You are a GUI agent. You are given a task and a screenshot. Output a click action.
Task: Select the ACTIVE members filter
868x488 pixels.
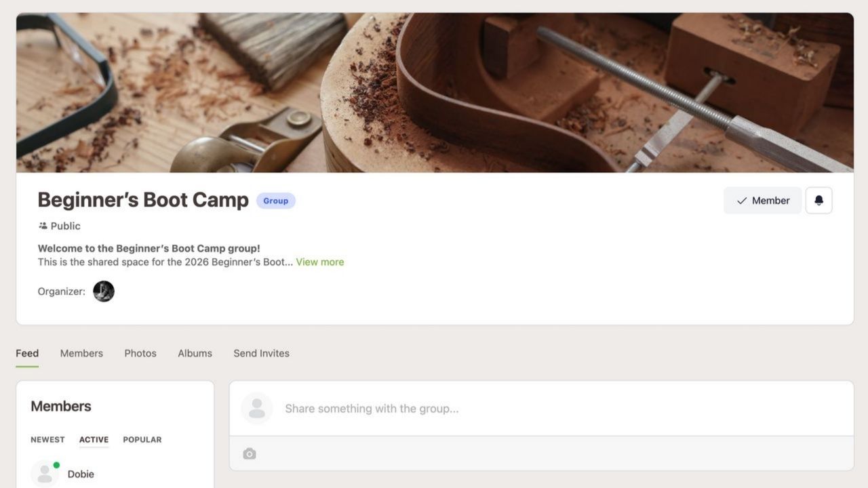pos(94,439)
